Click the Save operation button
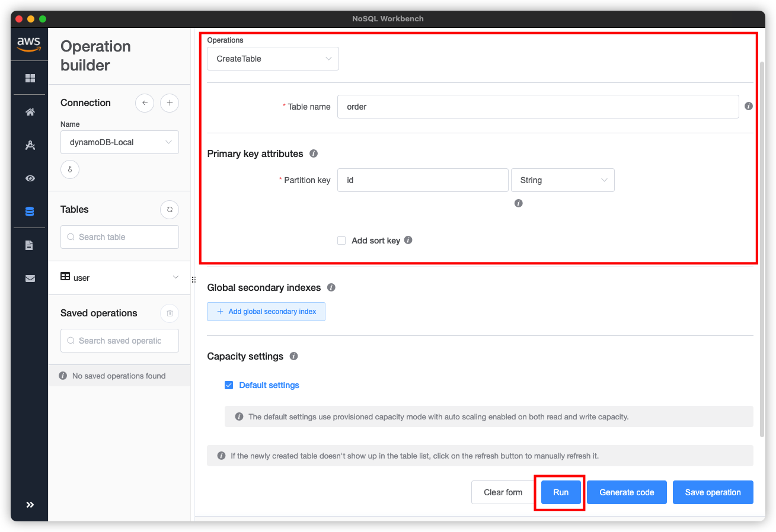Viewport: 776px width, 532px height. point(713,492)
